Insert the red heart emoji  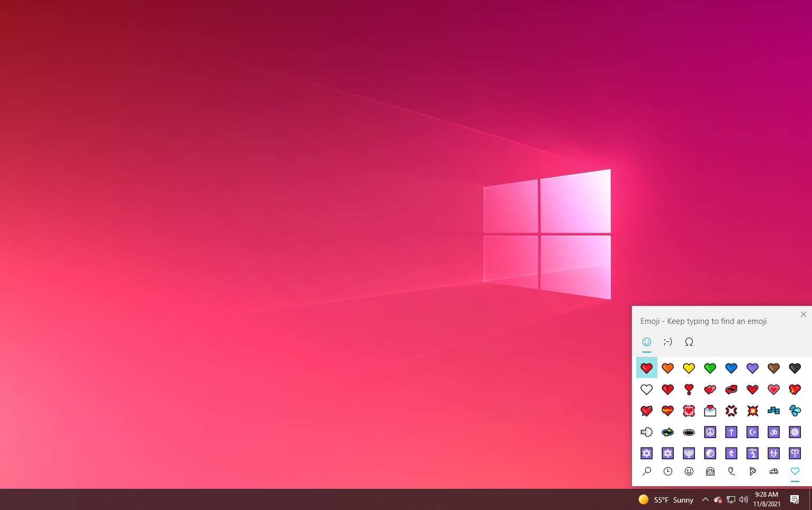click(647, 368)
